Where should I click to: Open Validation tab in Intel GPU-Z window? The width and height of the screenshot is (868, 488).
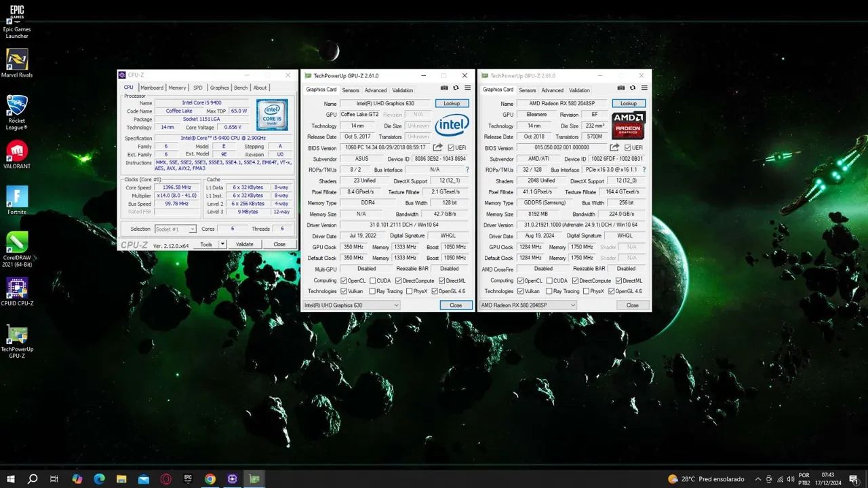pos(402,90)
